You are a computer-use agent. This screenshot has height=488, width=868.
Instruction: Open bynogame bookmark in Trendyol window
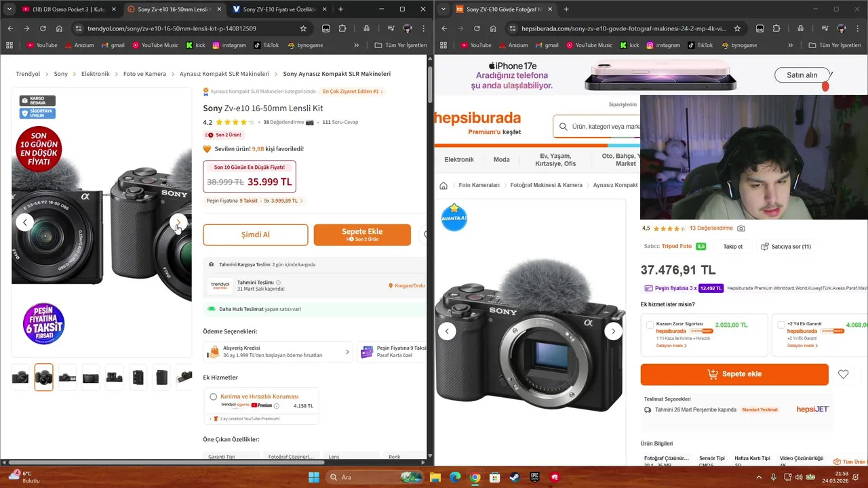(305, 45)
